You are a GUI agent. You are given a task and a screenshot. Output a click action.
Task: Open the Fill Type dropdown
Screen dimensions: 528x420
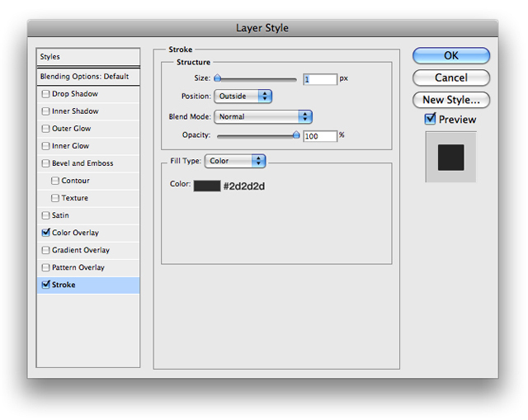coord(235,161)
